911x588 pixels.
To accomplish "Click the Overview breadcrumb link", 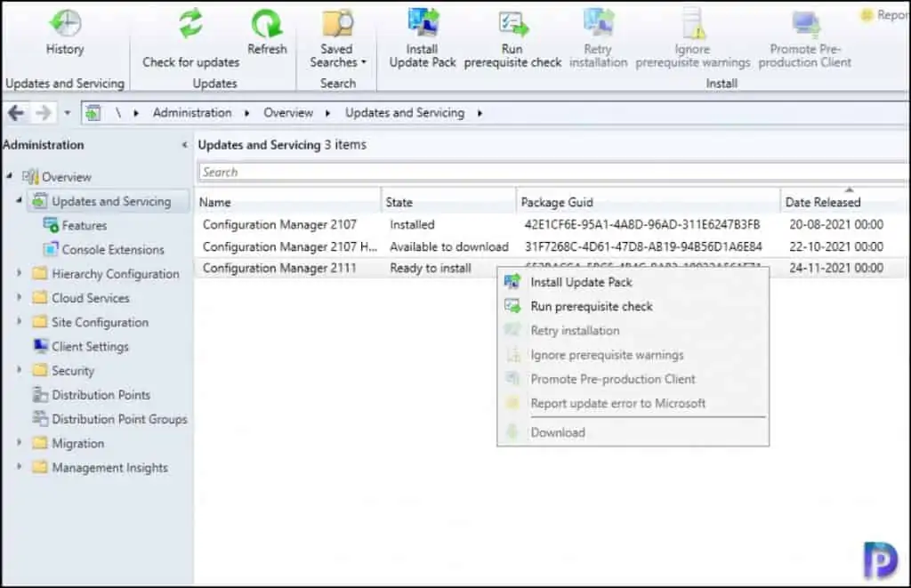I will pyautogui.click(x=288, y=113).
